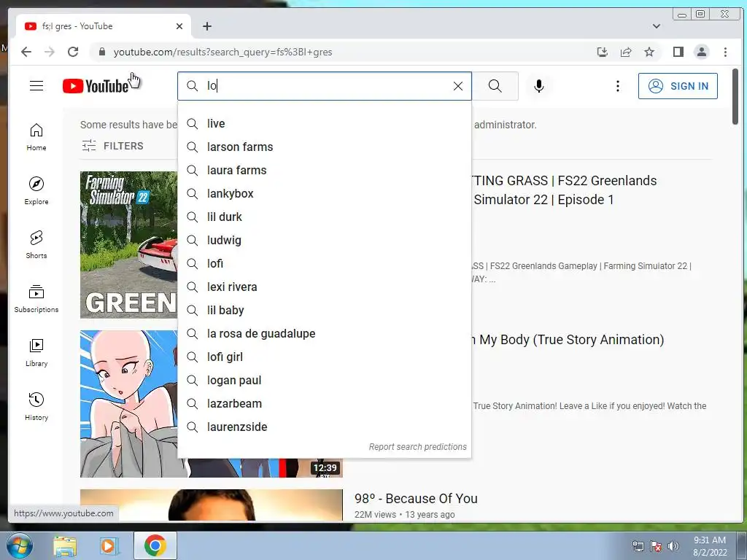Viewport: 747px width, 560px height.
Task: Open volume control in system tray
Action: tap(673, 546)
